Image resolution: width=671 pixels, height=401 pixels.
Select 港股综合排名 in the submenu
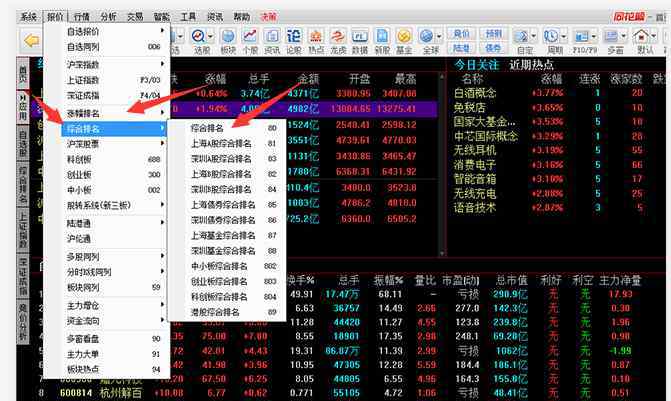click(x=227, y=312)
